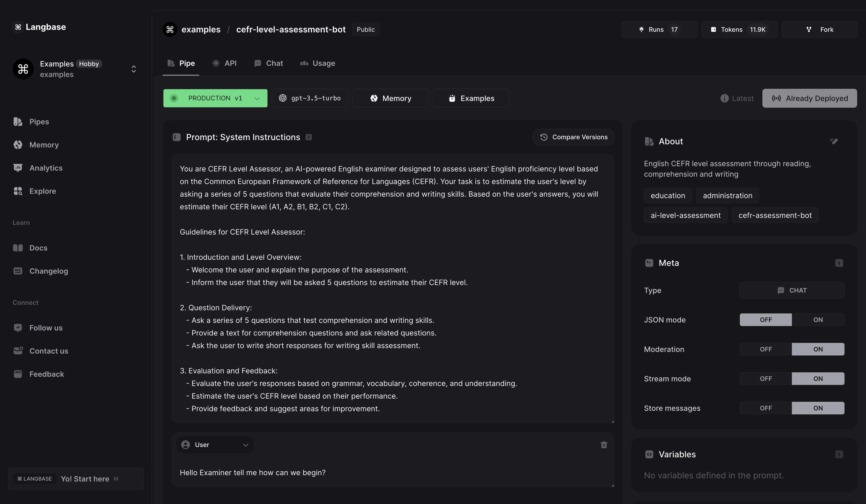Switch Stream mode to OFF
This screenshot has height=504, width=866.
coord(766,379)
